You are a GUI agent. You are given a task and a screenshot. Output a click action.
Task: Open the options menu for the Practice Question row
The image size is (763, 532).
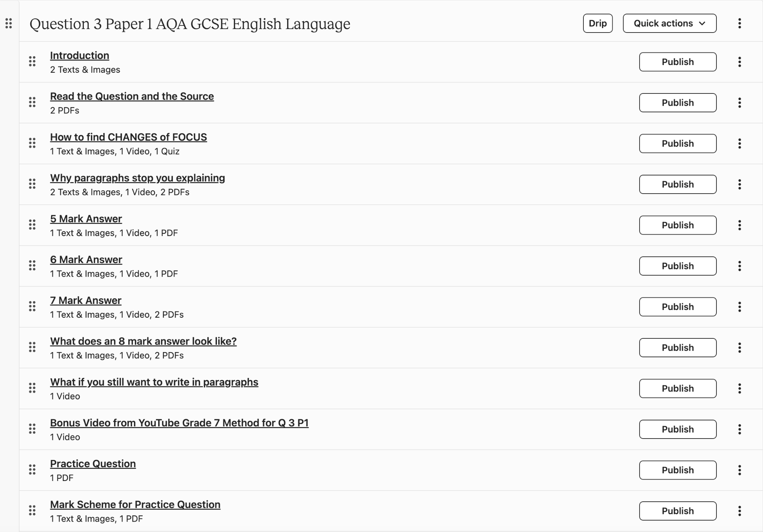tap(739, 470)
